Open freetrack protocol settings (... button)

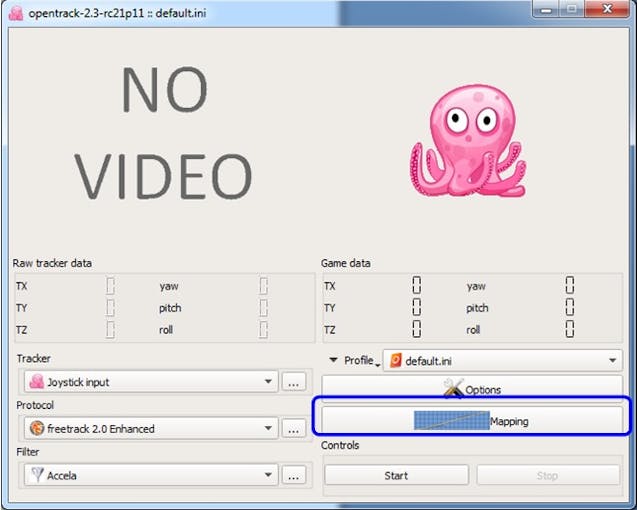294,428
